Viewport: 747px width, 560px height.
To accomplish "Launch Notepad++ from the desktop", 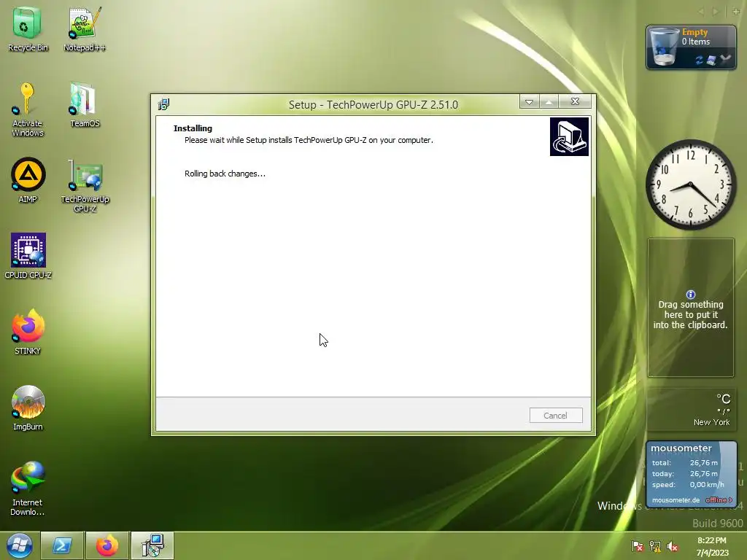I will 85,29.
